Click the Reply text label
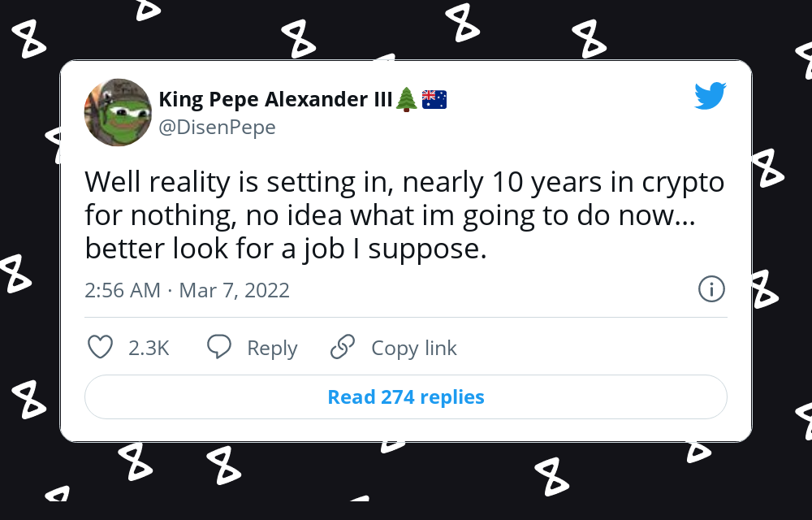 [272, 349]
